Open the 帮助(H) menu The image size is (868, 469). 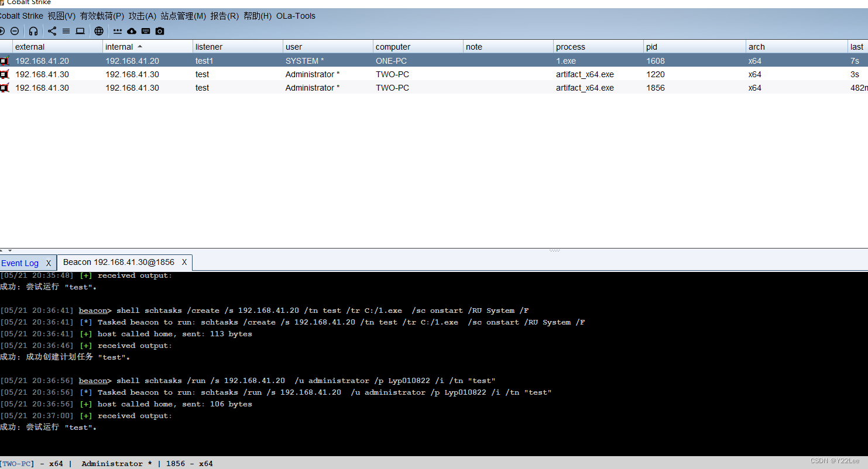[258, 16]
